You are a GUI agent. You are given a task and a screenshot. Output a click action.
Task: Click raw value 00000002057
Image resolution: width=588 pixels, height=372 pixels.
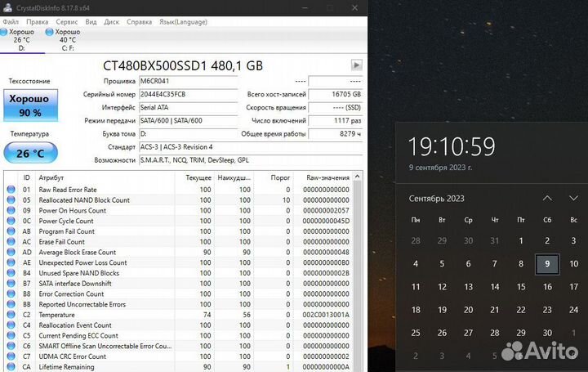326,210
